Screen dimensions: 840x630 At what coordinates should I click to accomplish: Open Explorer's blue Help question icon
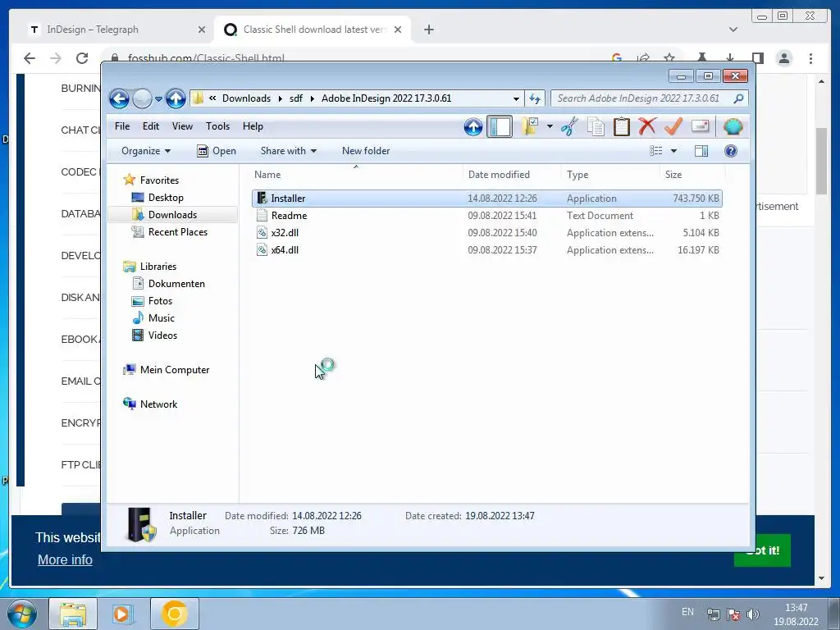(x=731, y=151)
